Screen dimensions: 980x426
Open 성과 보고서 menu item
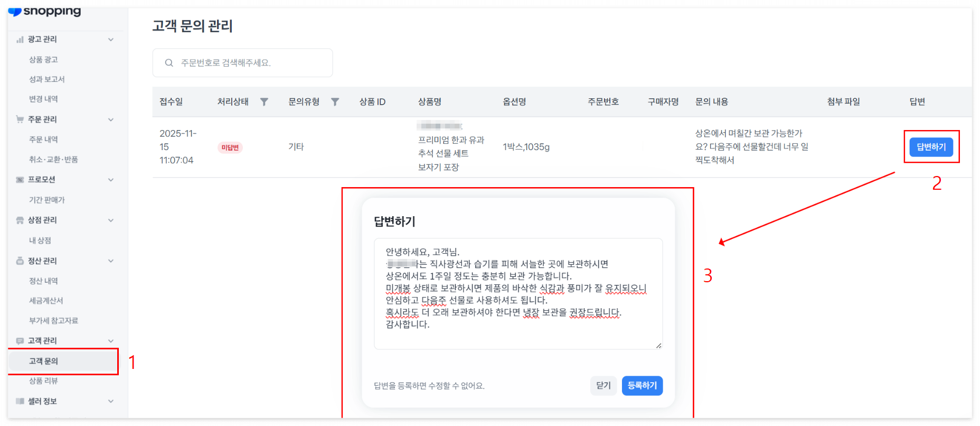click(x=46, y=79)
